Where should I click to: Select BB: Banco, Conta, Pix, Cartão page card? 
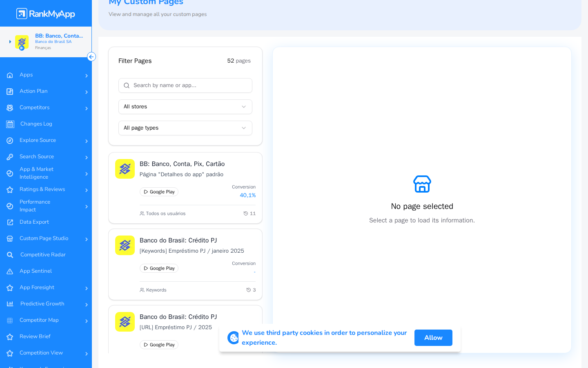185,188
